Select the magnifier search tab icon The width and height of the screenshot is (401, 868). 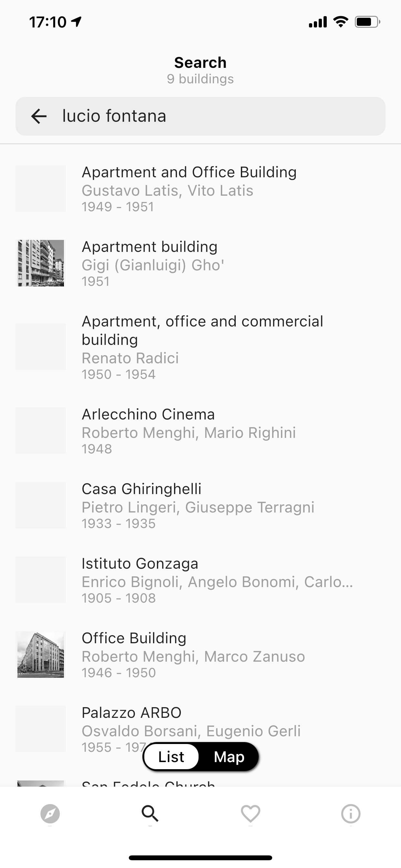[150, 814]
